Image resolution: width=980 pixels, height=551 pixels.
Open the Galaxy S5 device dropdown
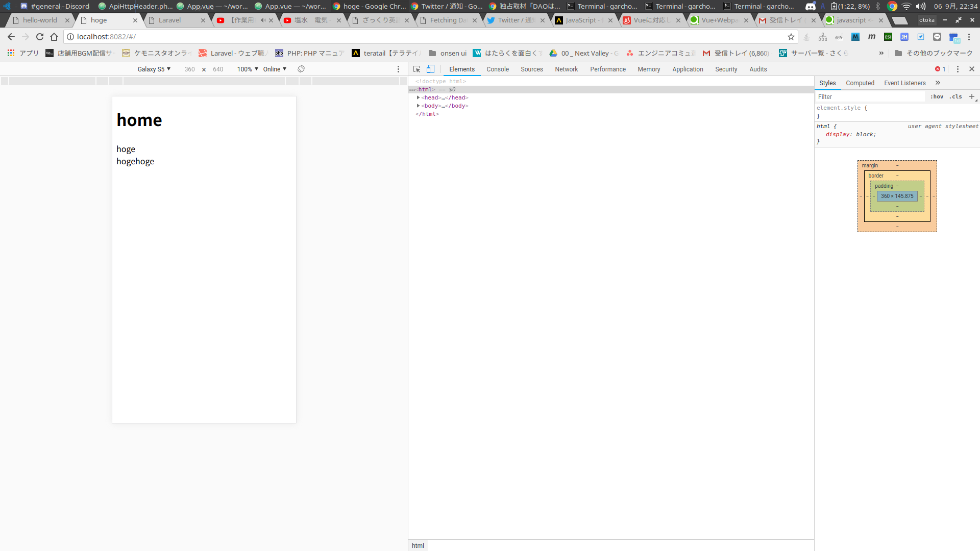point(154,69)
